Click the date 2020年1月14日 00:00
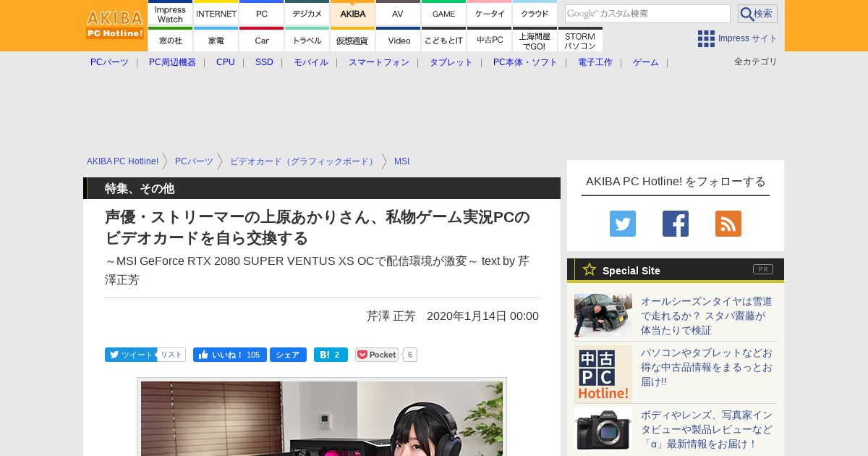The image size is (868, 456). coord(482,316)
